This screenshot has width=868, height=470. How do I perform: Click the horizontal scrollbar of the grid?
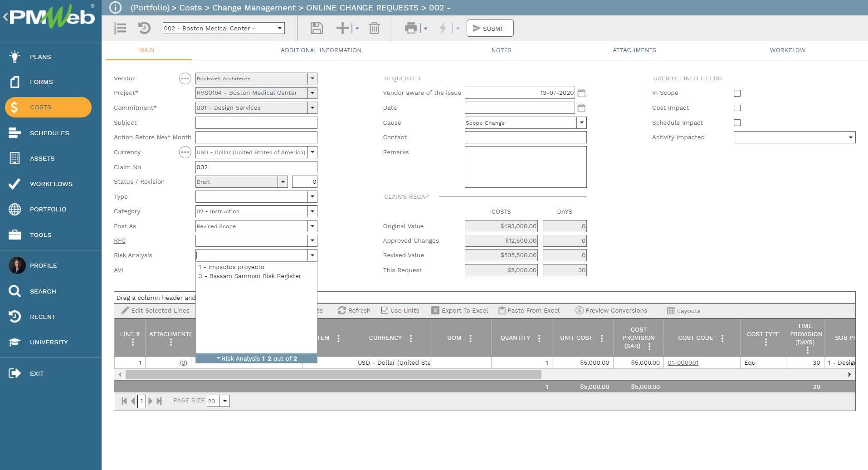tap(333, 375)
